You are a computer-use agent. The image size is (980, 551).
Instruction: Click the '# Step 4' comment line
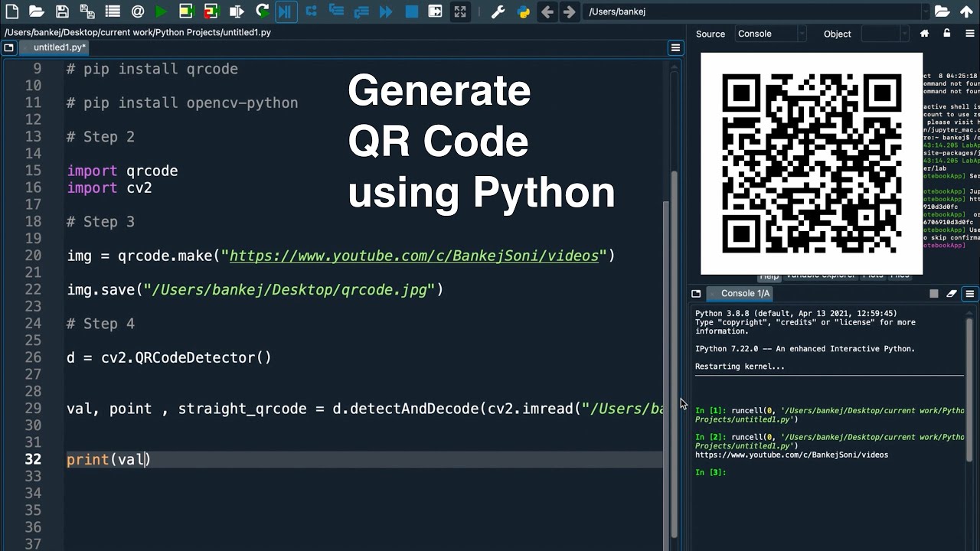[x=100, y=324]
